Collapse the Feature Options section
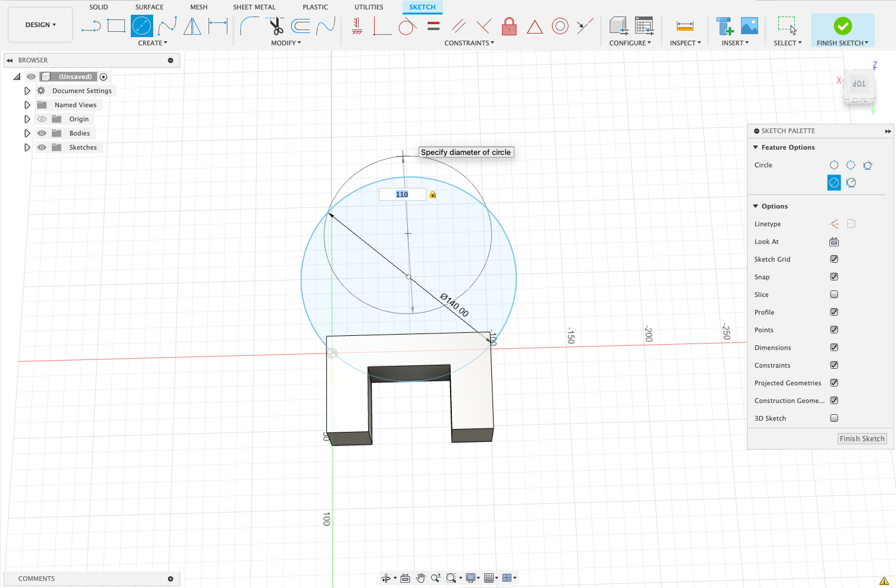896x588 pixels. click(x=756, y=147)
